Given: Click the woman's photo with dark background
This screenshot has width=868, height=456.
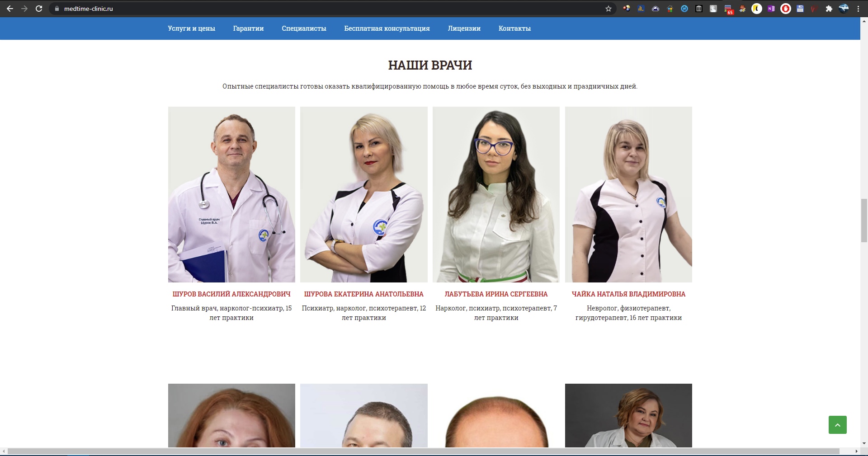Looking at the screenshot, I should click(x=628, y=415).
